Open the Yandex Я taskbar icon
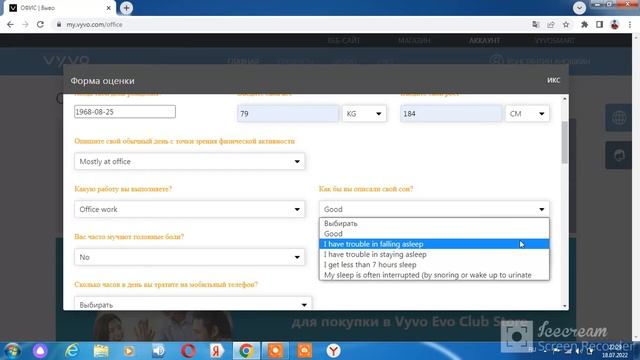 tap(217, 351)
